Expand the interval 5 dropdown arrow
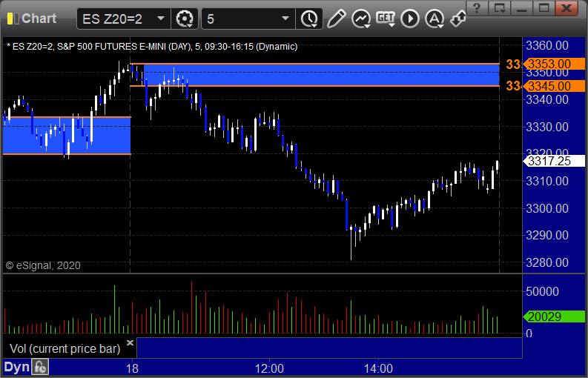 (285, 19)
